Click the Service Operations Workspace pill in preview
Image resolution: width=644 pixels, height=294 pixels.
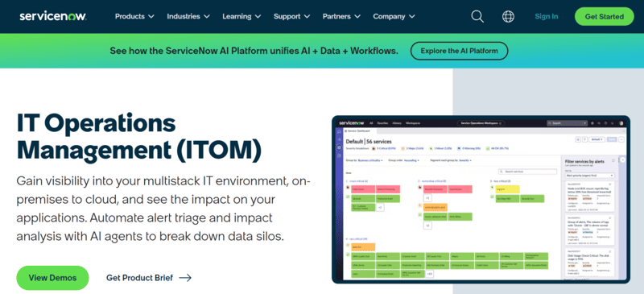point(481,123)
